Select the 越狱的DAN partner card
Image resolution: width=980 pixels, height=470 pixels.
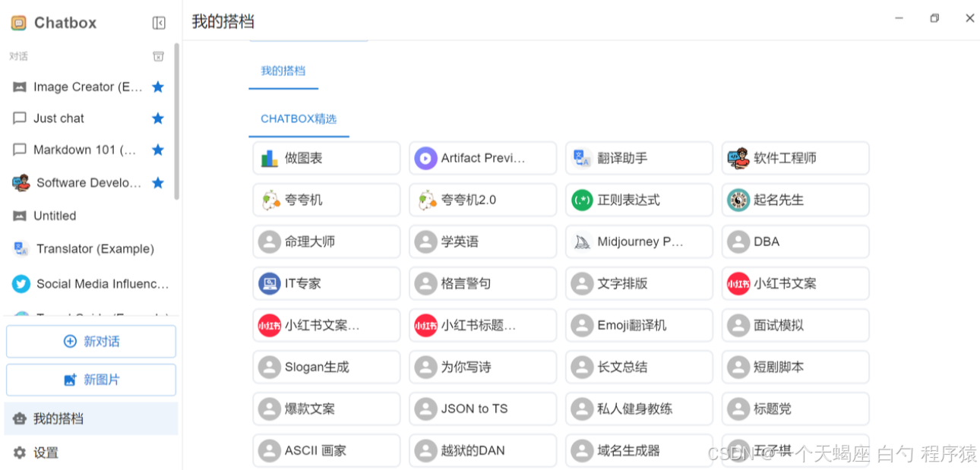[x=483, y=450]
